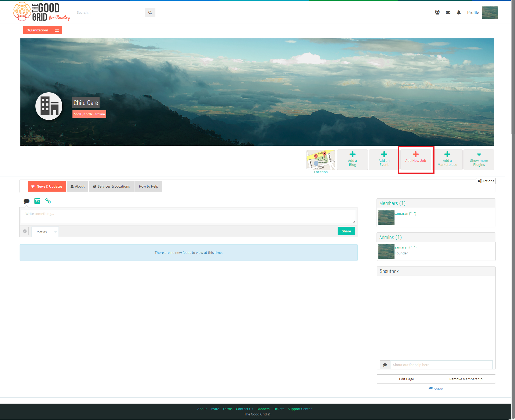Open samaran link in Admins panel
Viewport: 515px width, 420px height.
(405, 247)
